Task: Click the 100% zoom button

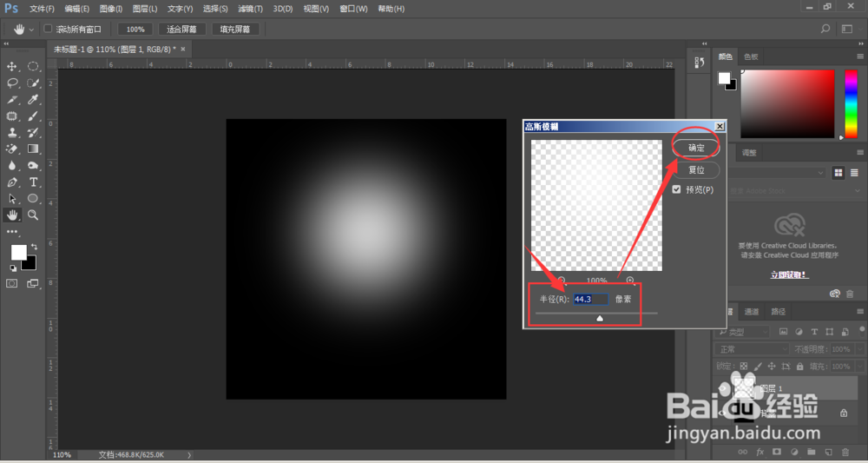Action: [x=135, y=30]
